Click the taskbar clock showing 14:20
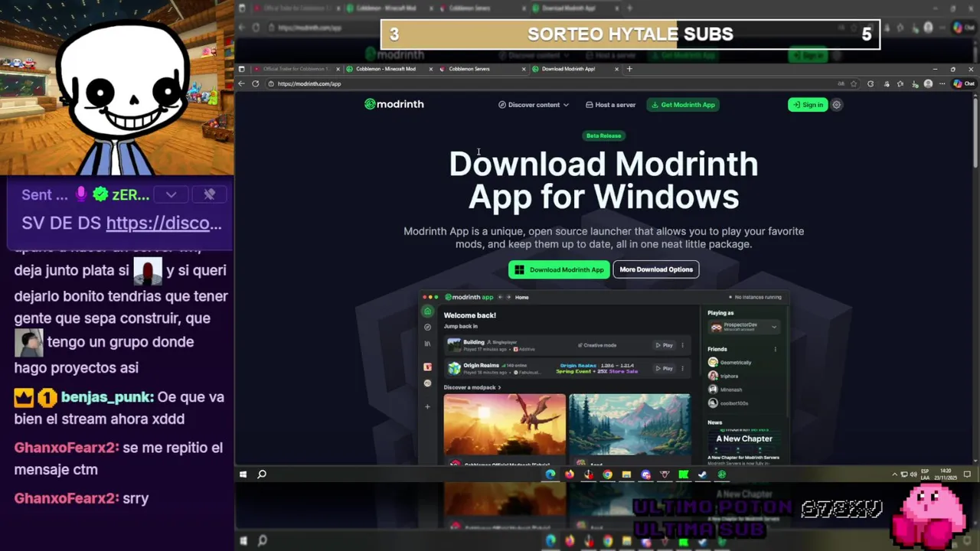The width and height of the screenshot is (980, 551). click(x=946, y=474)
